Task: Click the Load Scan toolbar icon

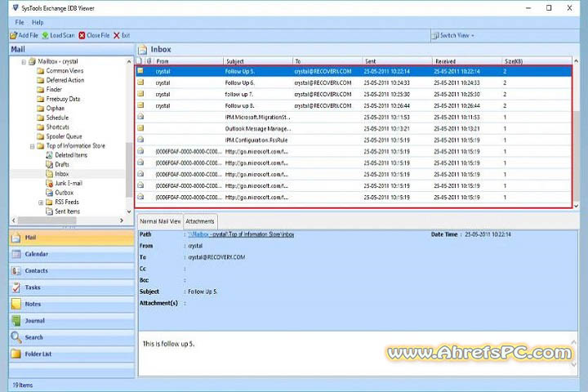Action: [x=46, y=35]
